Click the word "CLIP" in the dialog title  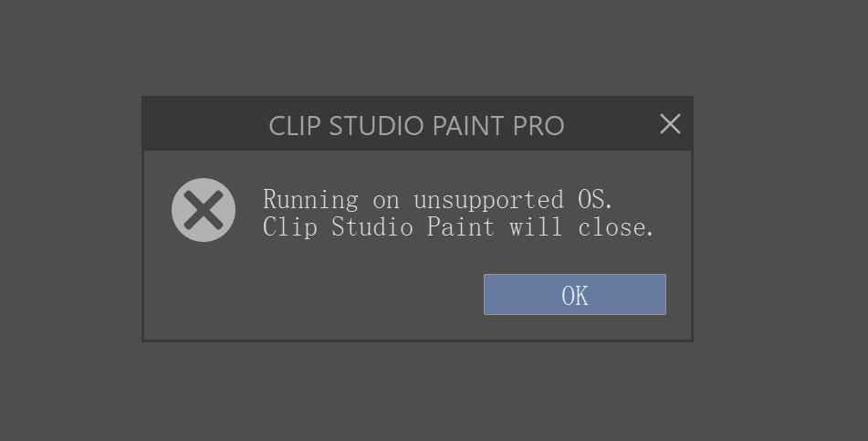296,126
